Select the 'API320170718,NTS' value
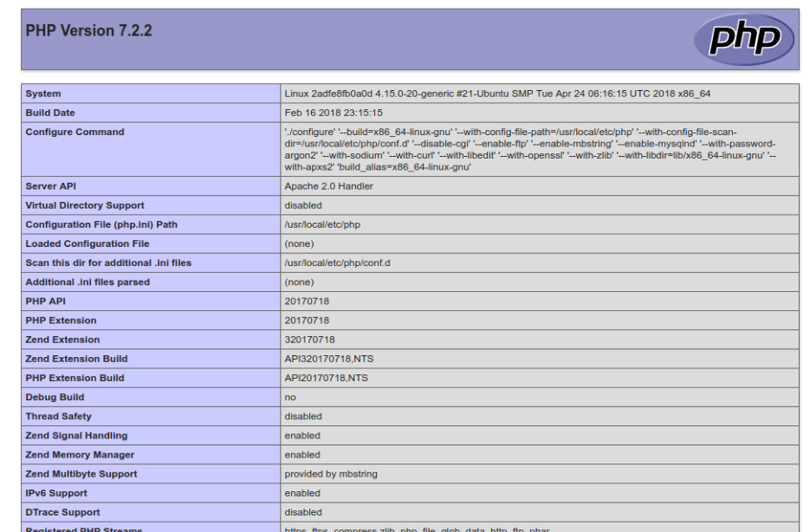Image resolution: width=810 pixels, height=532 pixels. [329, 359]
